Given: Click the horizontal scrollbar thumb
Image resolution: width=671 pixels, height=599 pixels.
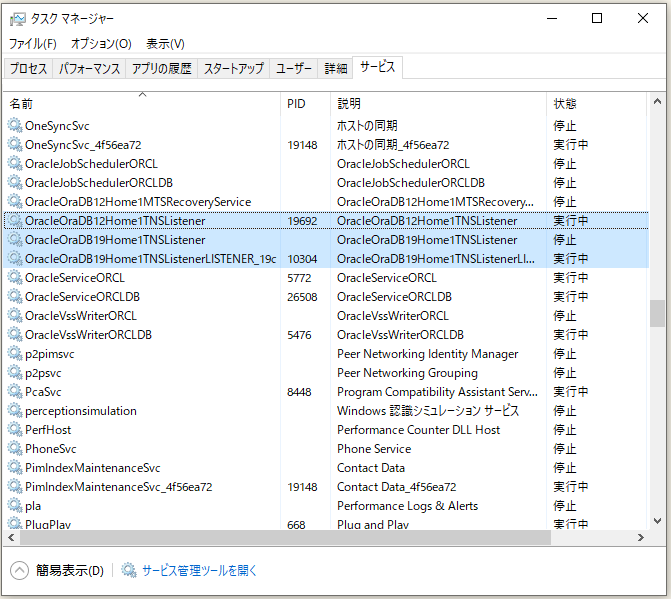Looking at the screenshot, I should [285, 538].
